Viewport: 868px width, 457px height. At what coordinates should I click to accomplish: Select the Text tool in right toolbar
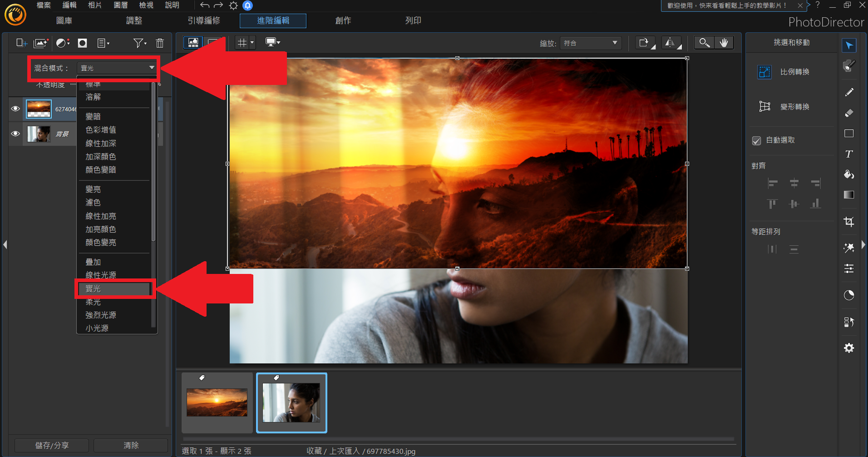pos(848,154)
